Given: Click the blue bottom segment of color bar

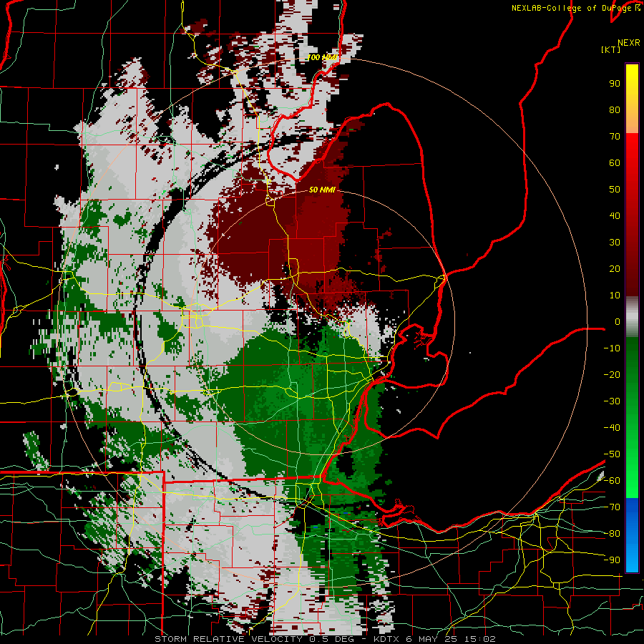Looking at the screenshot, I should [632, 535].
